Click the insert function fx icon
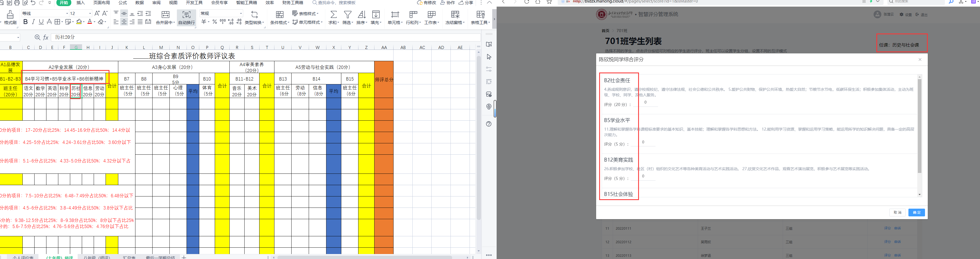The height and width of the screenshot is (259, 980). tap(46, 37)
